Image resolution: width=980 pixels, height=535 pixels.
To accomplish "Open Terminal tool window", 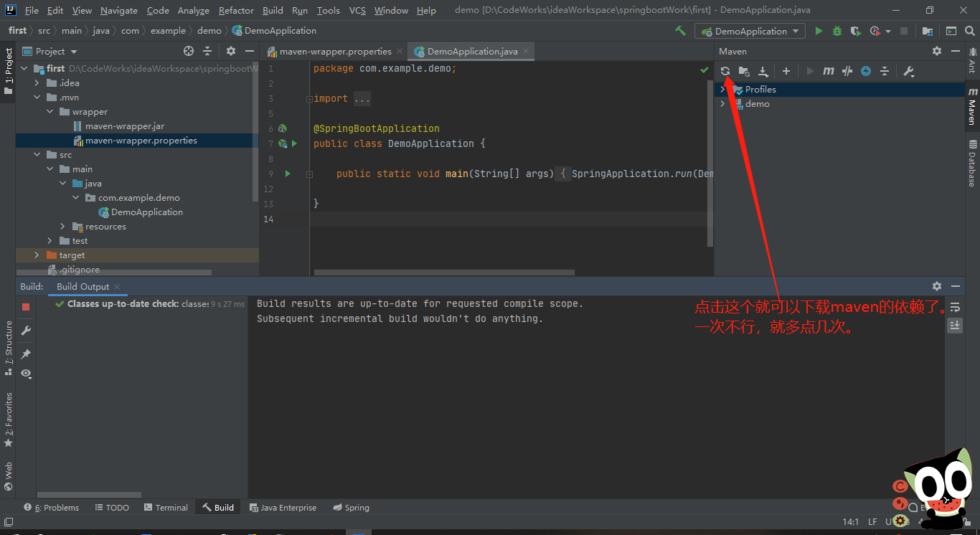I will click(x=166, y=507).
